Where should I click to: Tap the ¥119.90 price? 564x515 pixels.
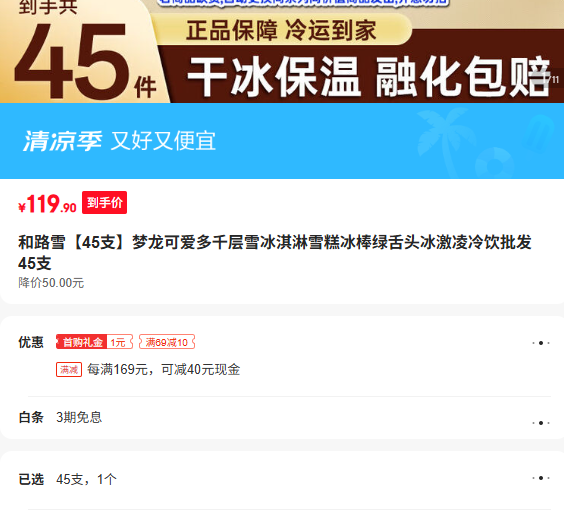point(47,204)
